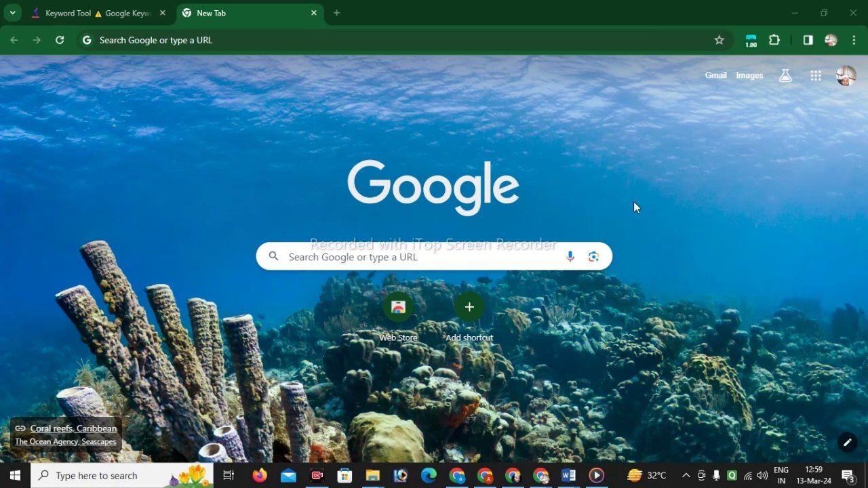Open the red screen recorder taskbar icon
Image resolution: width=868 pixels, height=488 pixels.
[x=317, y=475]
